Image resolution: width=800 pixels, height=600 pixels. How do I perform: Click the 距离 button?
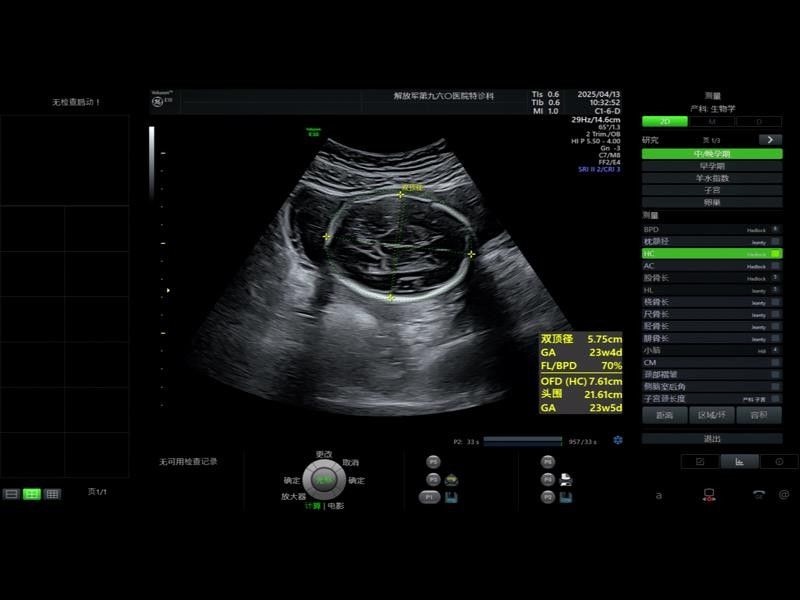(x=665, y=415)
